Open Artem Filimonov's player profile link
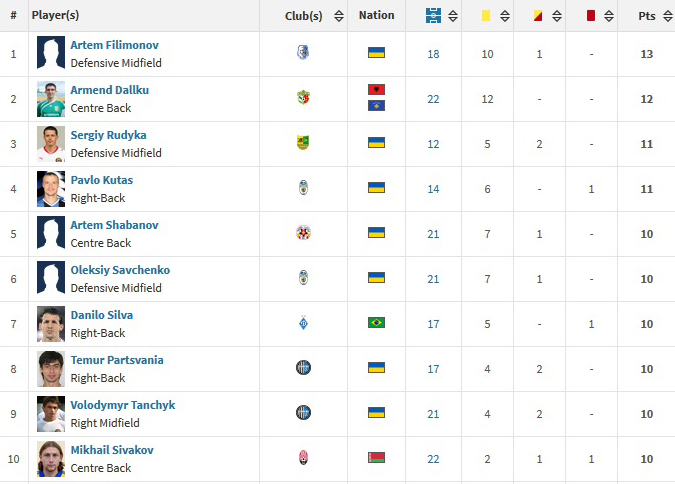Screen dimensions: 675x484 pos(114,45)
